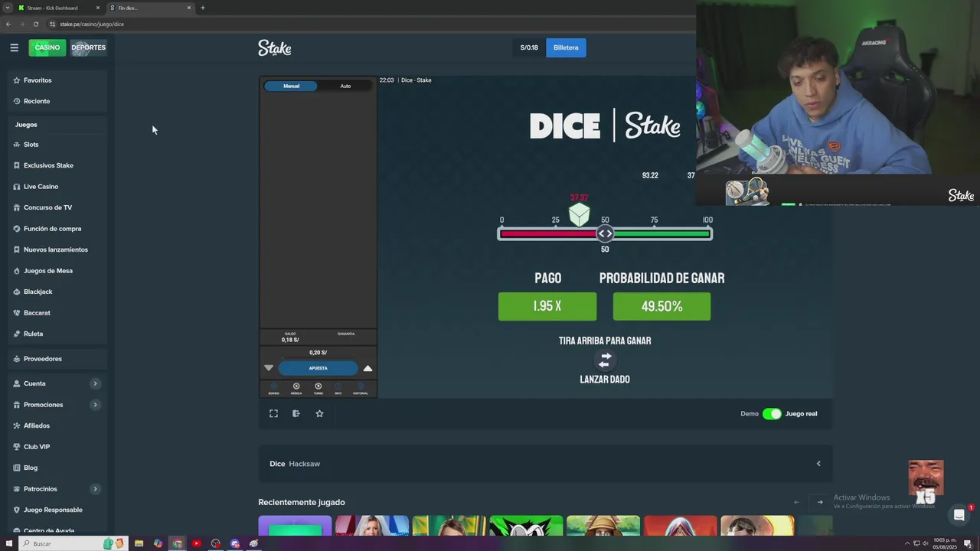Click the APUESTA bet button
Screen dimensions: 980x551
click(318, 368)
